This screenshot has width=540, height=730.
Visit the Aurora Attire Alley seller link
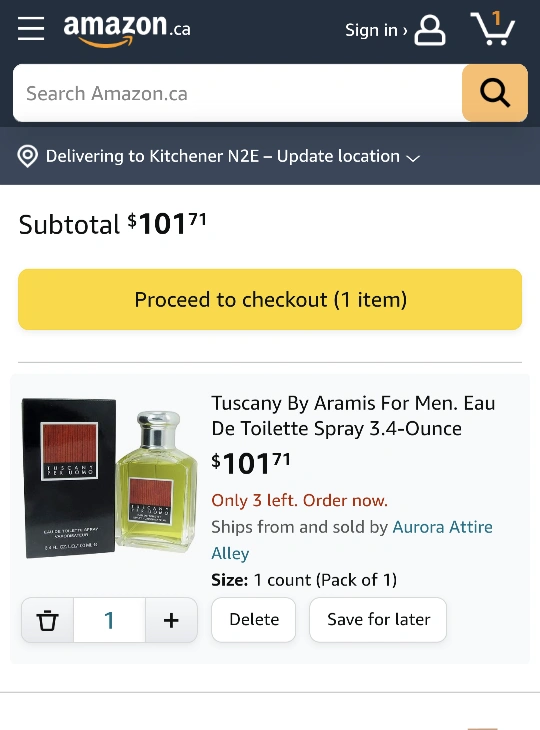(352, 540)
